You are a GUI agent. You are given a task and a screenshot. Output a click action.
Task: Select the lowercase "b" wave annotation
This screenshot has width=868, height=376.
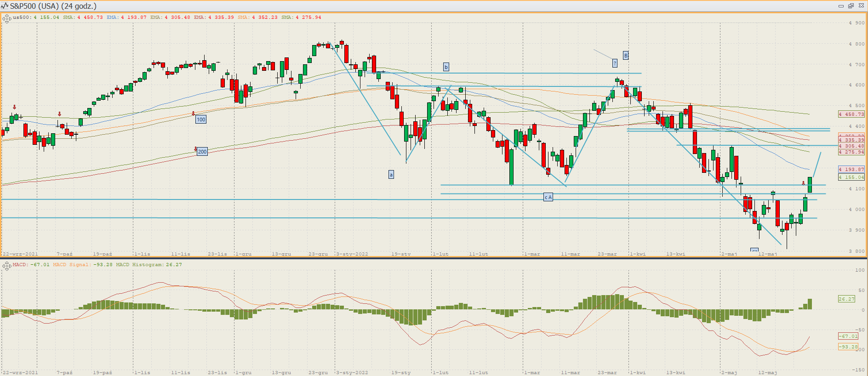(446, 67)
